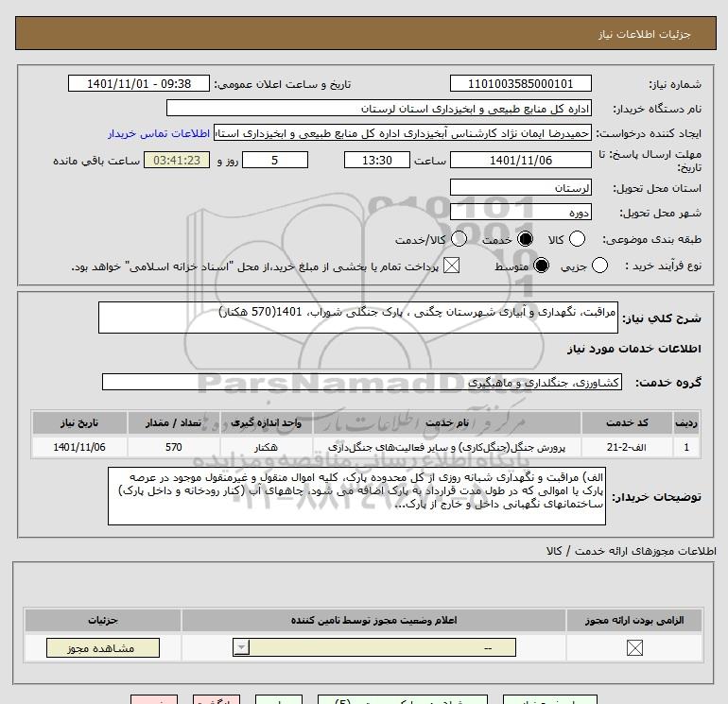Click the تعداد / مقدار column header
The height and width of the screenshot is (704, 728).
click(x=174, y=422)
